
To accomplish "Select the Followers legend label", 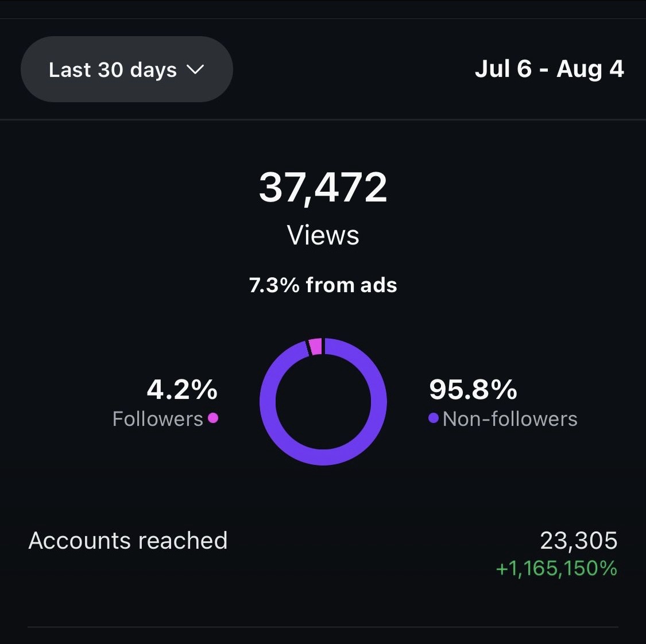I will tap(158, 419).
